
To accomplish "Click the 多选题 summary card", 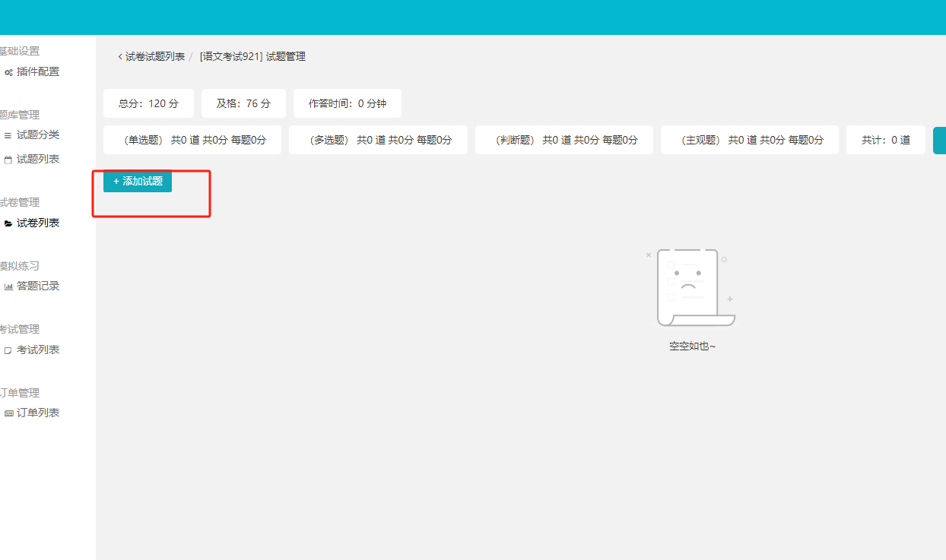I will pyautogui.click(x=378, y=140).
